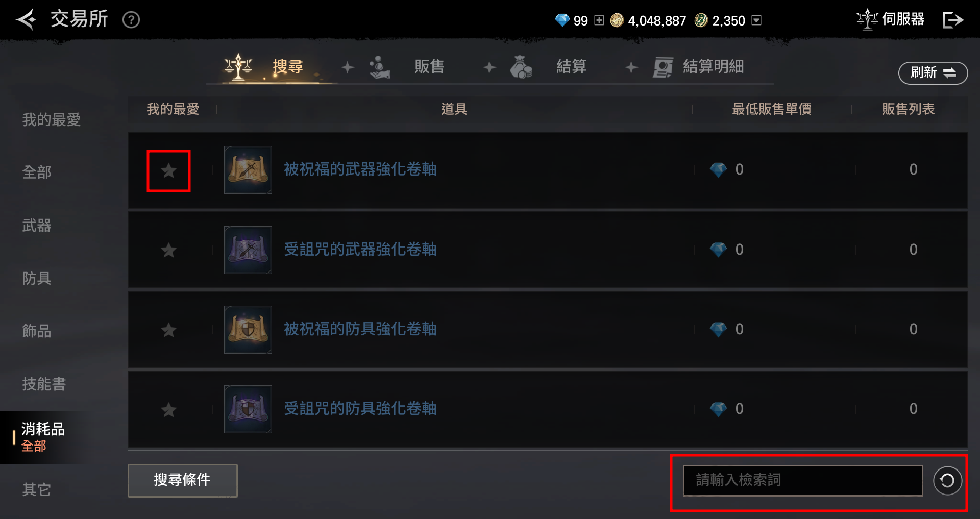Click the plus icon next to diamonds

[599, 20]
